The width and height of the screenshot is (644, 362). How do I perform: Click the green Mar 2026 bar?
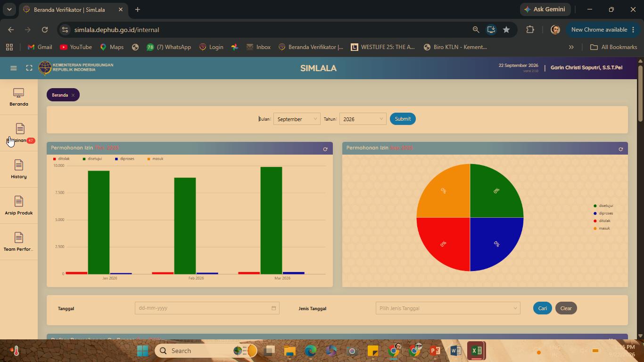271,221
